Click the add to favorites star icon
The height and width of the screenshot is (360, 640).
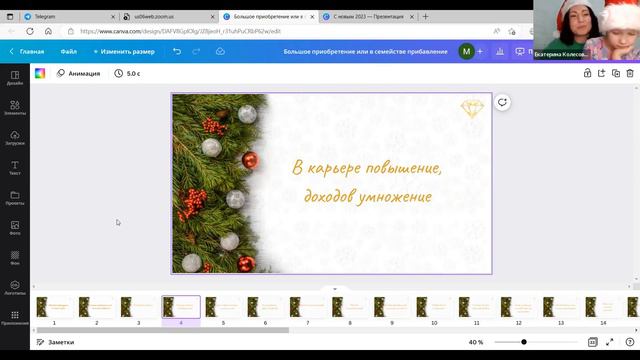(512, 31)
